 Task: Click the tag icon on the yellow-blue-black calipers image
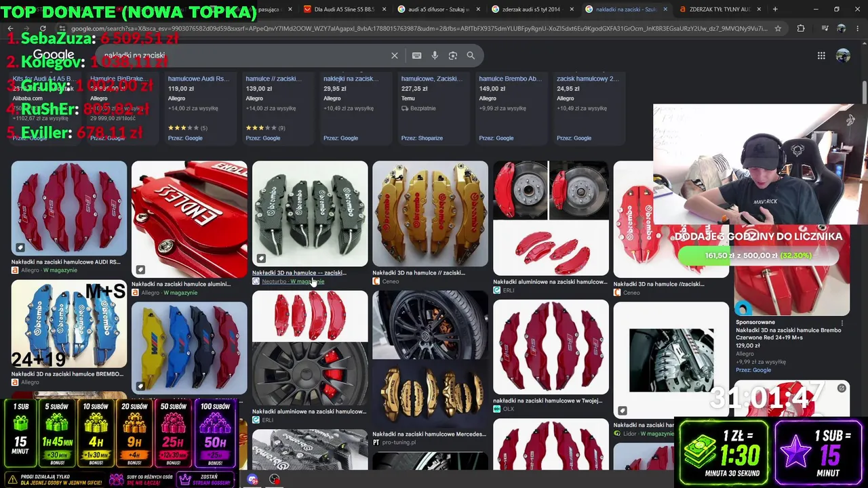tap(140, 386)
